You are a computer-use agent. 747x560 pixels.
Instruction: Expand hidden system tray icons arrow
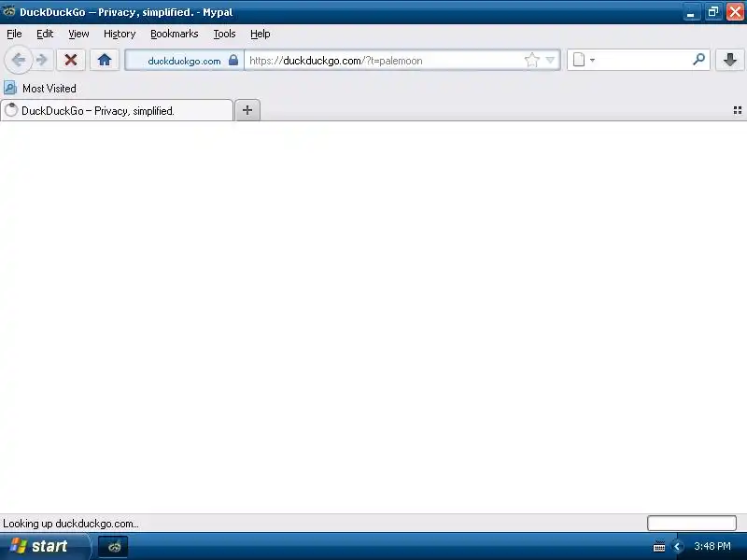click(677, 546)
